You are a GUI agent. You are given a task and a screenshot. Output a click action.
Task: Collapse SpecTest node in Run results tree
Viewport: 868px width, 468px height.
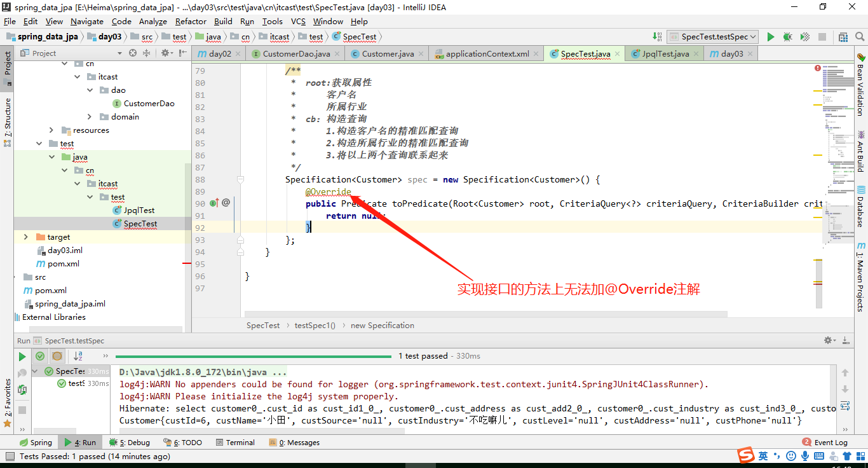point(35,371)
